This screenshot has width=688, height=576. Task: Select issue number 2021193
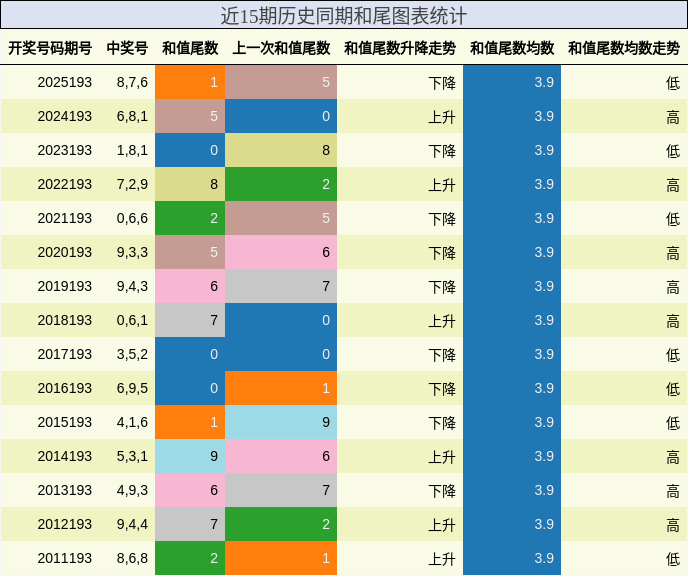click(64, 218)
